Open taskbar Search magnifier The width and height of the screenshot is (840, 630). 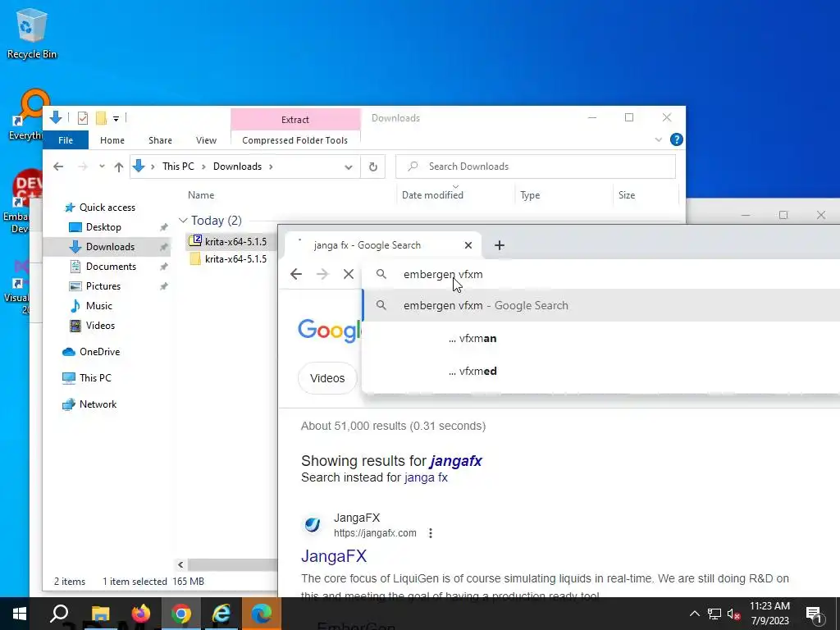click(x=59, y=614)
